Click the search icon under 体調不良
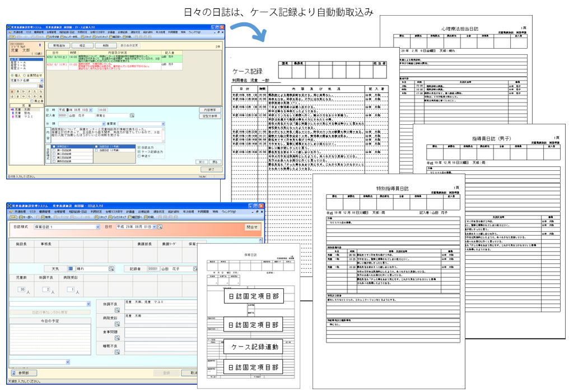 (x=117, y=309)
